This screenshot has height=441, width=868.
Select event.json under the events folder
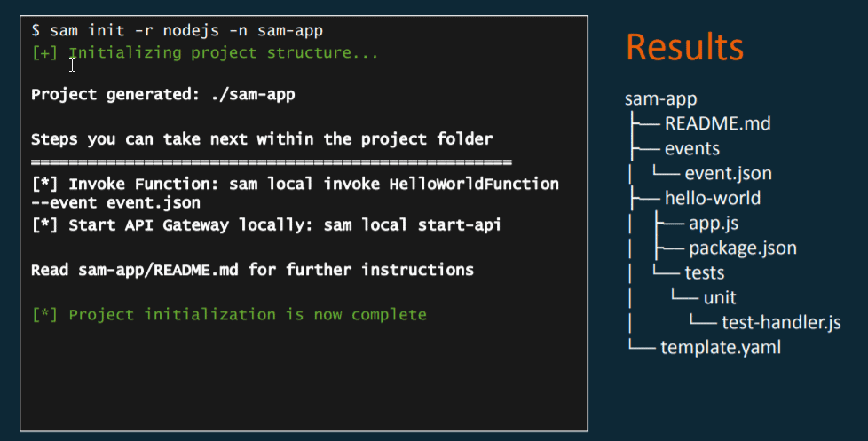(x=728, y=173)
